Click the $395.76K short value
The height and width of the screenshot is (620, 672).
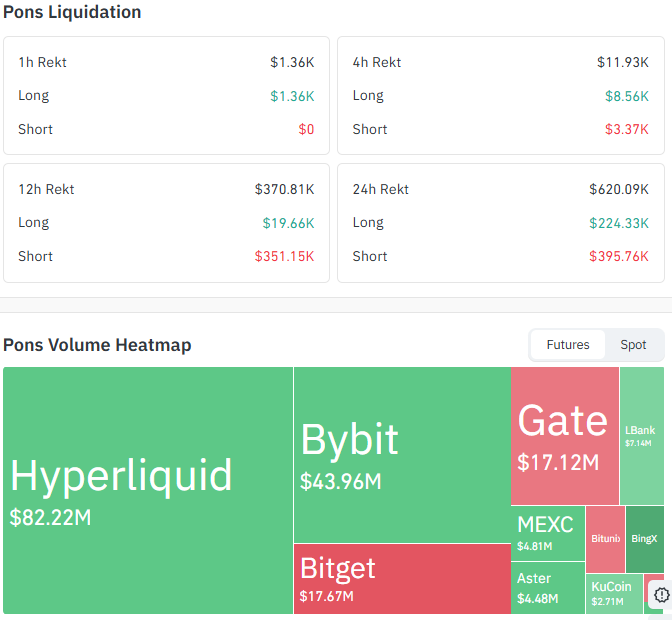619,256
